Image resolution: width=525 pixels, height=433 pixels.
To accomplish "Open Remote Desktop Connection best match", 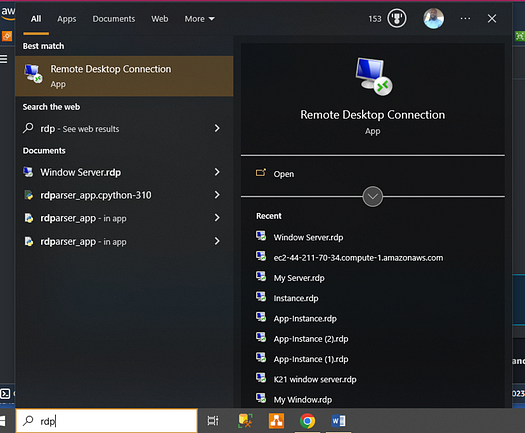I will (x=124, y=76).
